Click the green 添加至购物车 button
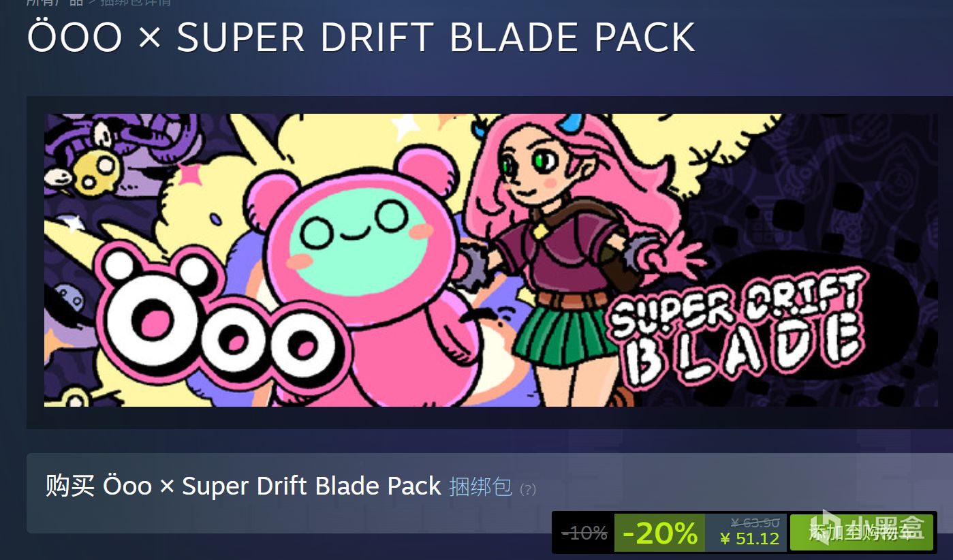 [x=861, y=533]
